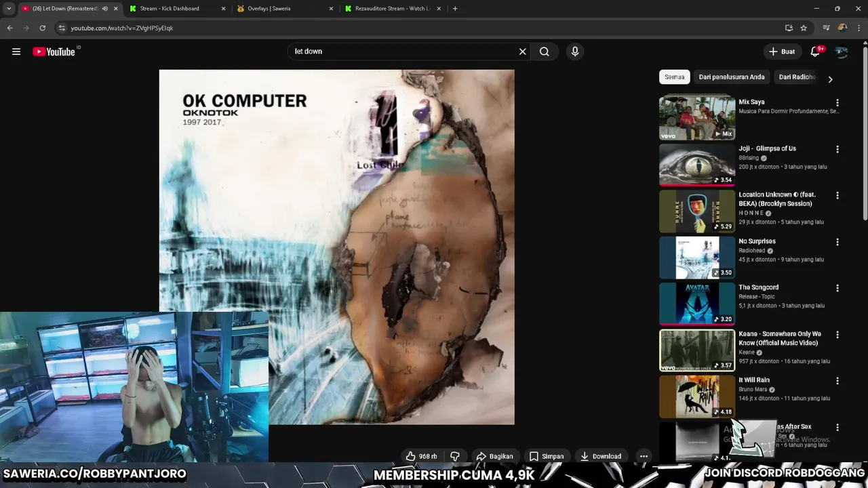The width and height of the screenshot is (868, 488).
Task: Go back in browser history
Action: point(9,28)
